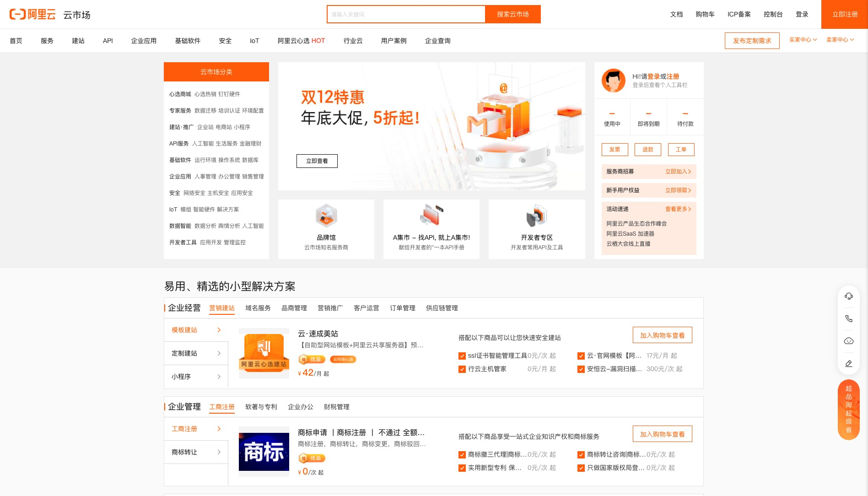Click the search keyword input field

406,14
